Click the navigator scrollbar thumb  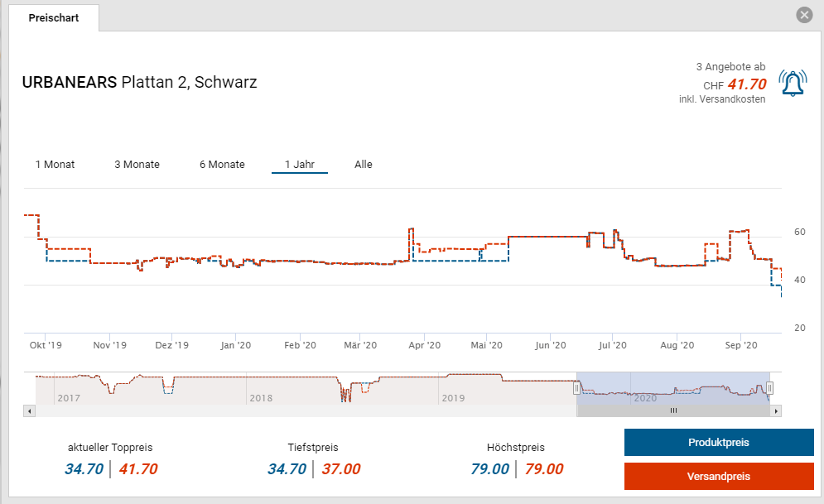pyautogui.click(x=673, y=410)
